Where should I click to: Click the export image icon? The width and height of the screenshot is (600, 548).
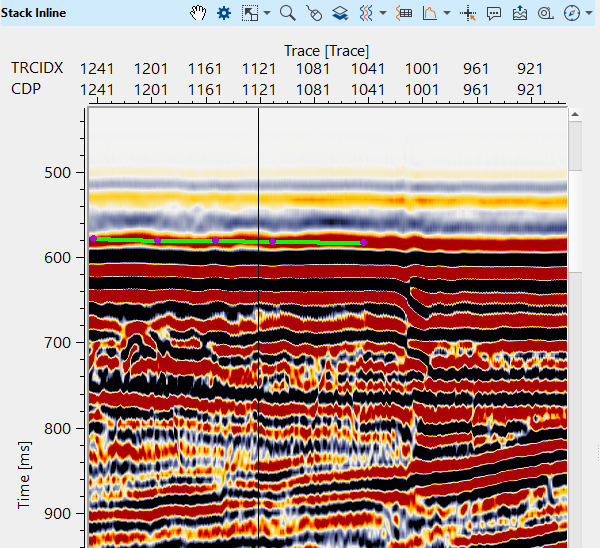point(519,13)
